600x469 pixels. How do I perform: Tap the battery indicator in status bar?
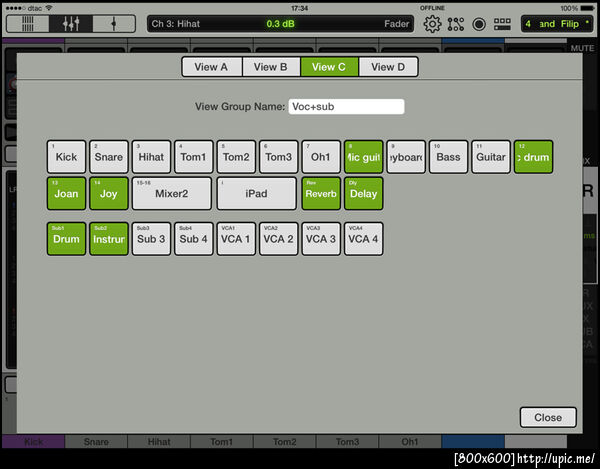coord(587,8)
